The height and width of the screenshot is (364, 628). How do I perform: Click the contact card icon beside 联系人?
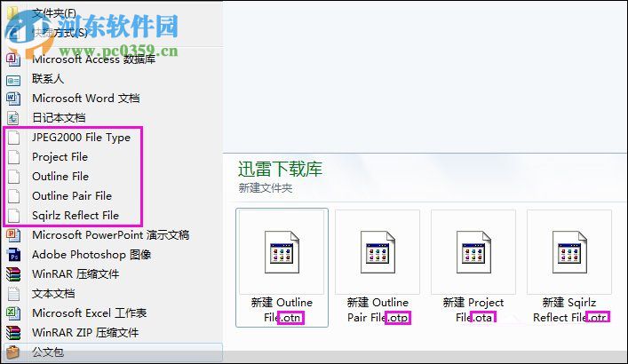tap(12, 81)
